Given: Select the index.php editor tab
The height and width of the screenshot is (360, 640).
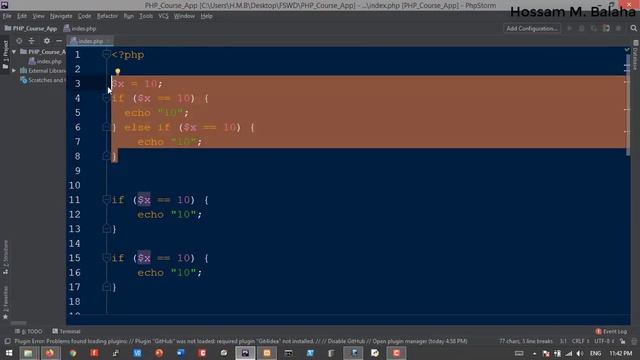Looking at the screenshot, I should pyautogui.click(x=90, y=41).
